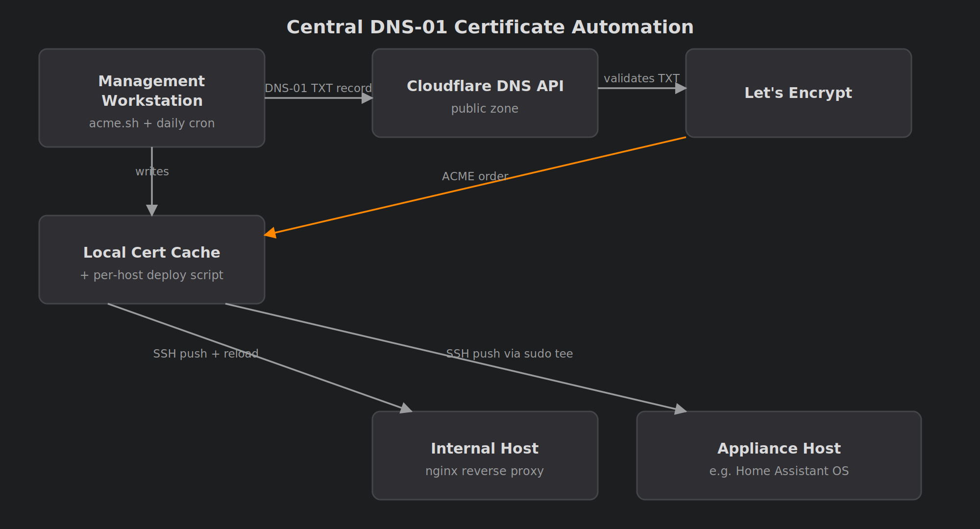Click the '+ per-host deploy script' text
The height and width of the screenshot is (529, 980).
tap(152, 275)
